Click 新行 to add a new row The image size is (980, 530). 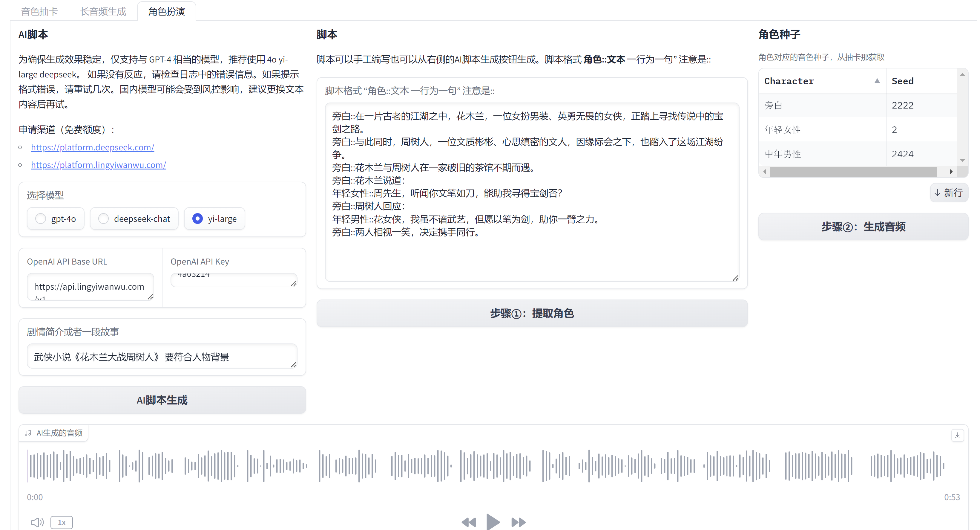click(x=948, y=193)
